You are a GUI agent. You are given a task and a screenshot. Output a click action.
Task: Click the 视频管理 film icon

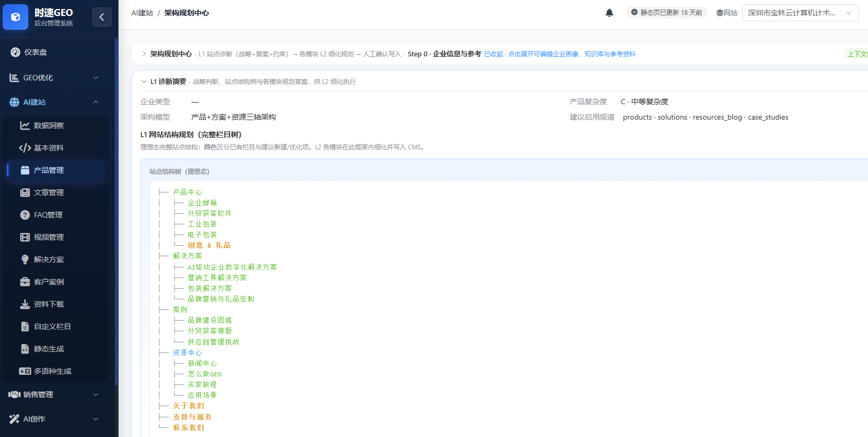pyautogui.click(x=25, y=237)
